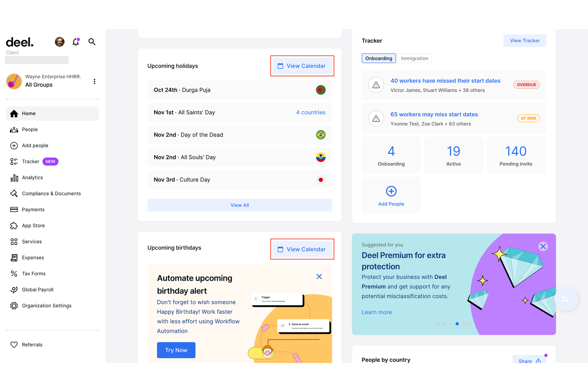Click View Tracker

click(x=524, y=40)
